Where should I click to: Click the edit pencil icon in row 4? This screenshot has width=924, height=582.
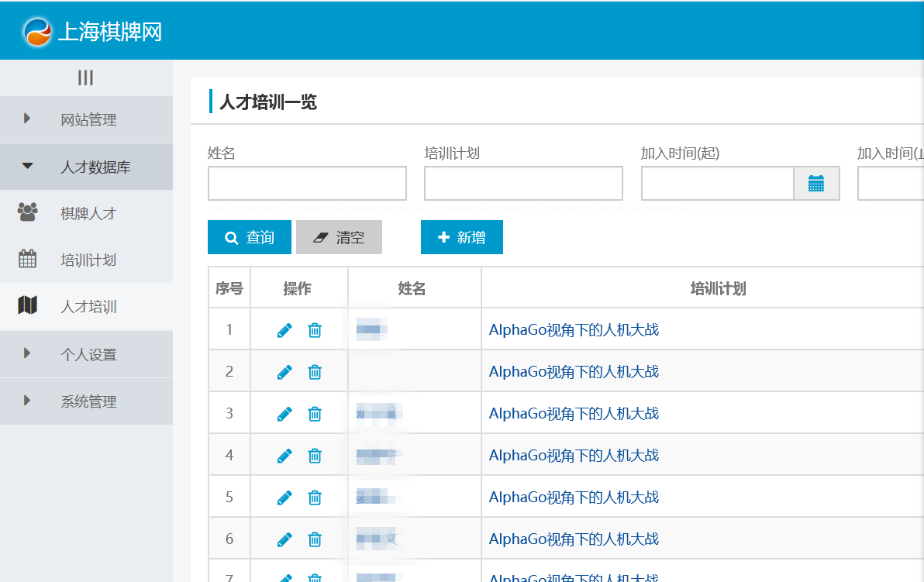pos(284,456)
